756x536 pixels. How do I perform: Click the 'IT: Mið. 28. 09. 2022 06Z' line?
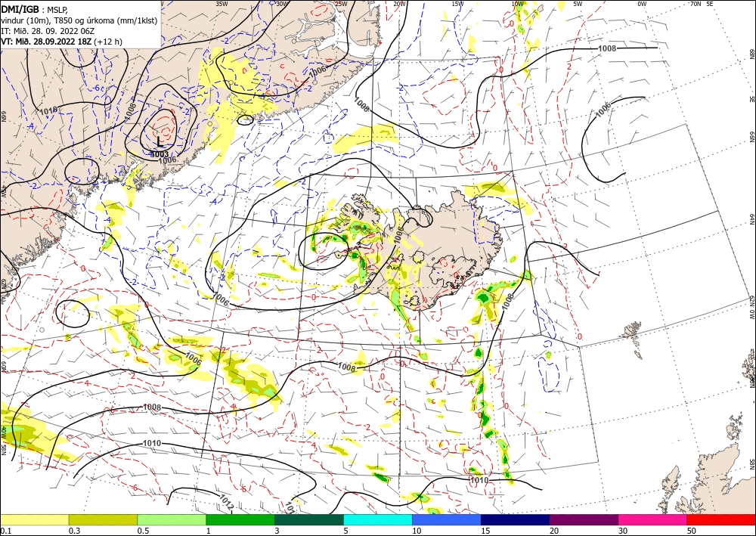(x=49, y=31)
